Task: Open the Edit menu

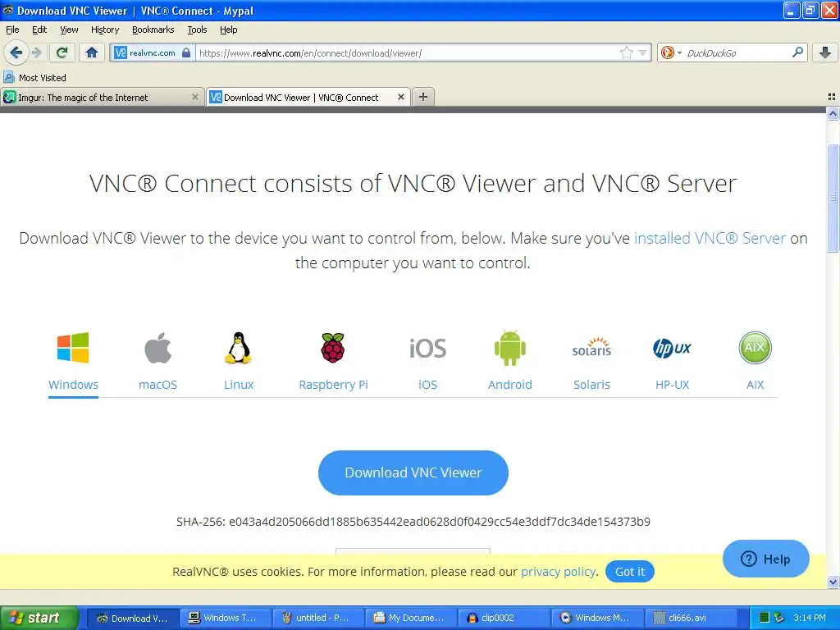Action: 39,30
